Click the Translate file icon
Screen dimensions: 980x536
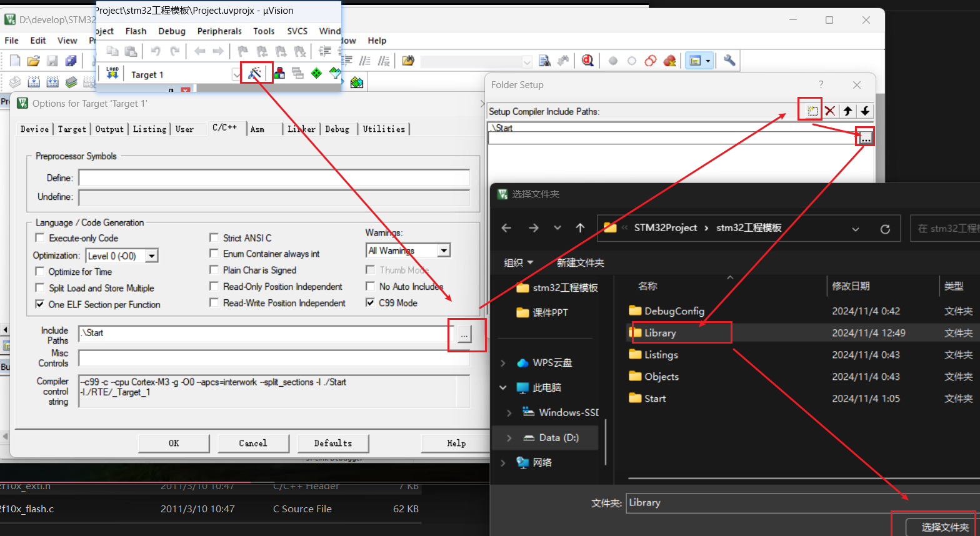[15, 82]
